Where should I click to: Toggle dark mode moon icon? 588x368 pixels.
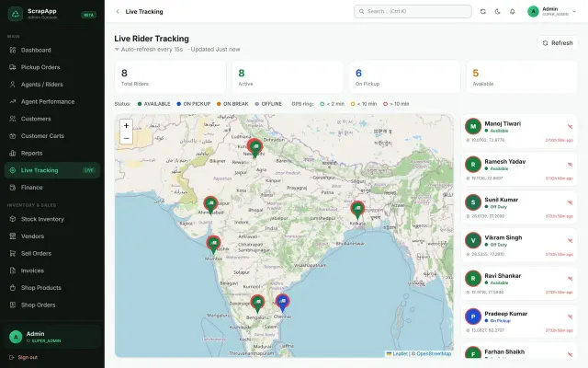click(498, 11)
